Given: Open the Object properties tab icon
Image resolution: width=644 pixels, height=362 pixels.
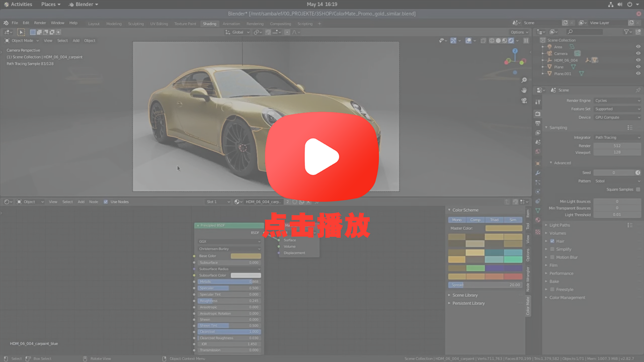Looking at the screenshot, I should 538,163.
